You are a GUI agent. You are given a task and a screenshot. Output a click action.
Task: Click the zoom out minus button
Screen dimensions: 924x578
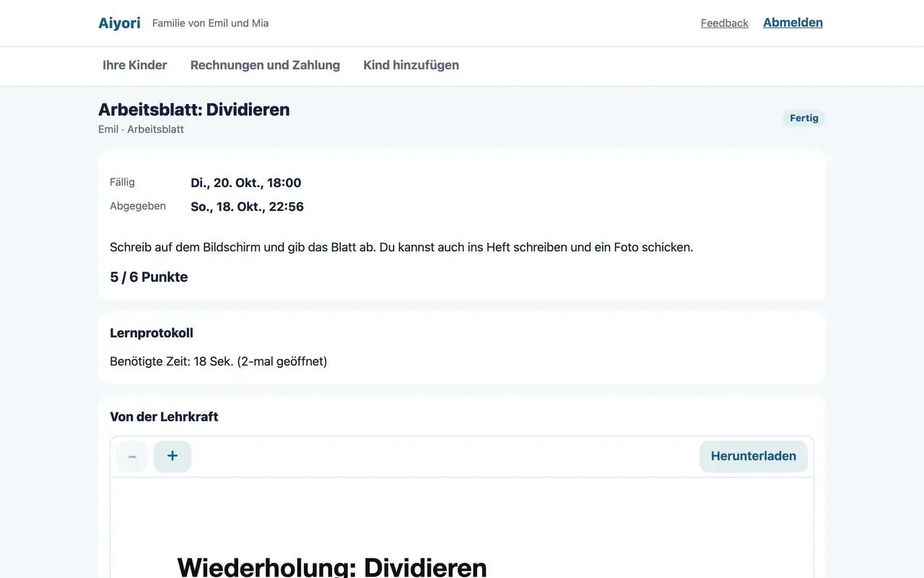[132, 457]
